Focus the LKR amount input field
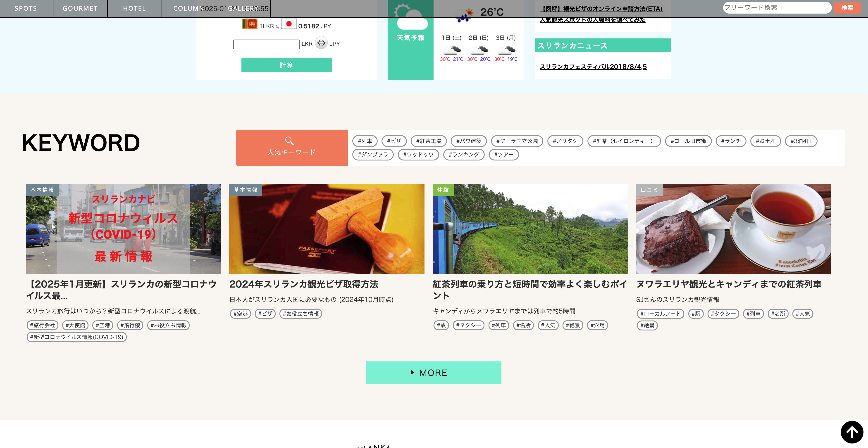868x448 pixels. 266,44
